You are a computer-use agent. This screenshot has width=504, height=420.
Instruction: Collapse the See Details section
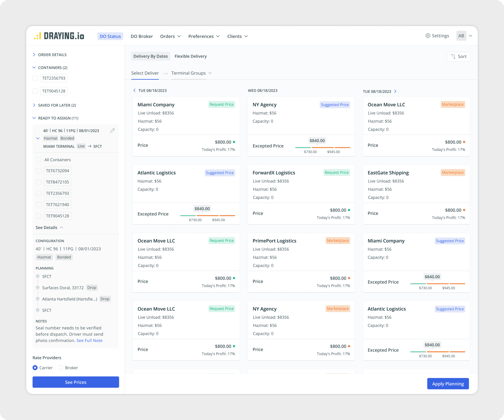pyautogui.click(x=61, y=227)
